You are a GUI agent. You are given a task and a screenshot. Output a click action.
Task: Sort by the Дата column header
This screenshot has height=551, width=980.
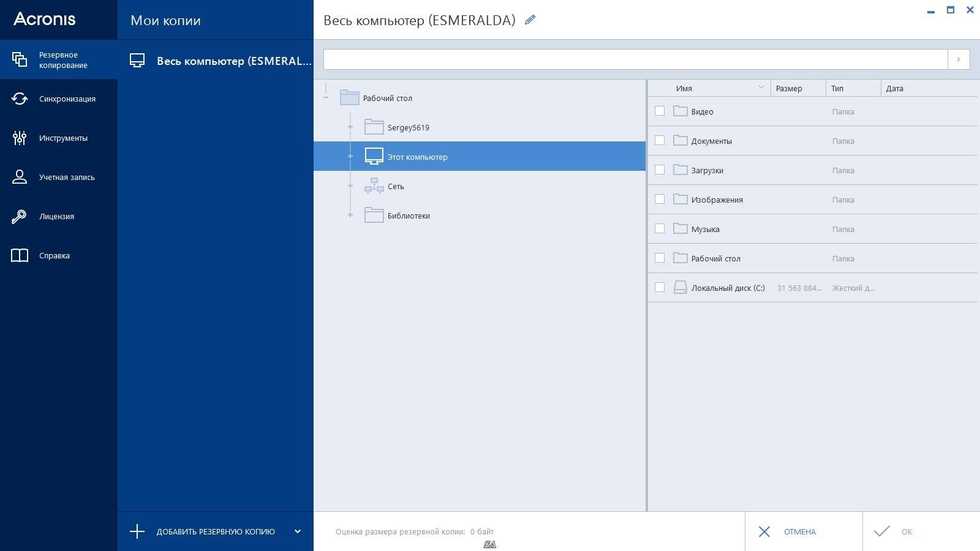pos(929,88)
